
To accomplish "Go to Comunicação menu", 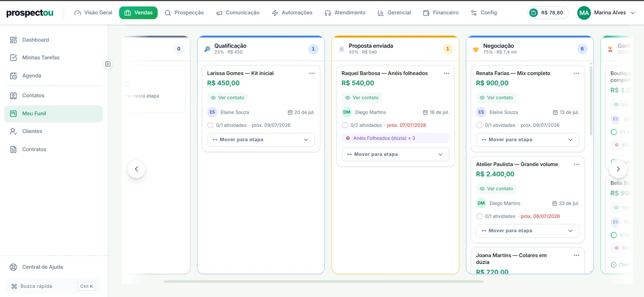I will pyautogui.click(x=238, y=13).
